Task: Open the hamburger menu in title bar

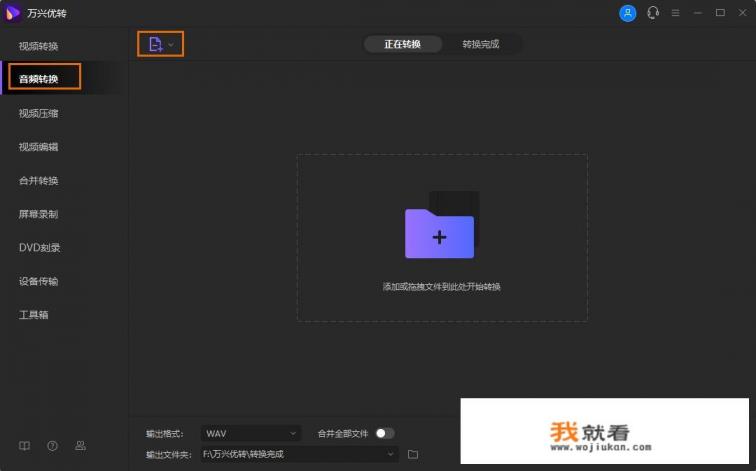Action: 676,13
